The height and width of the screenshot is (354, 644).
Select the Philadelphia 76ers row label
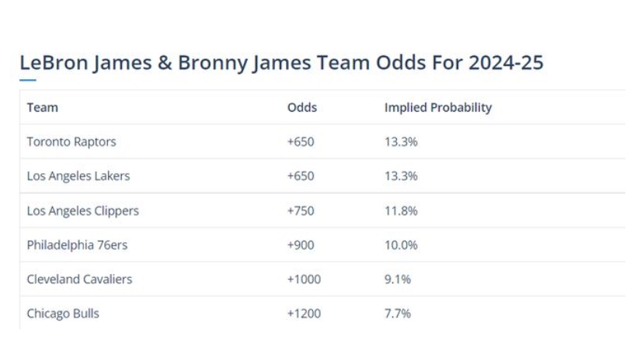pos(77,245)
